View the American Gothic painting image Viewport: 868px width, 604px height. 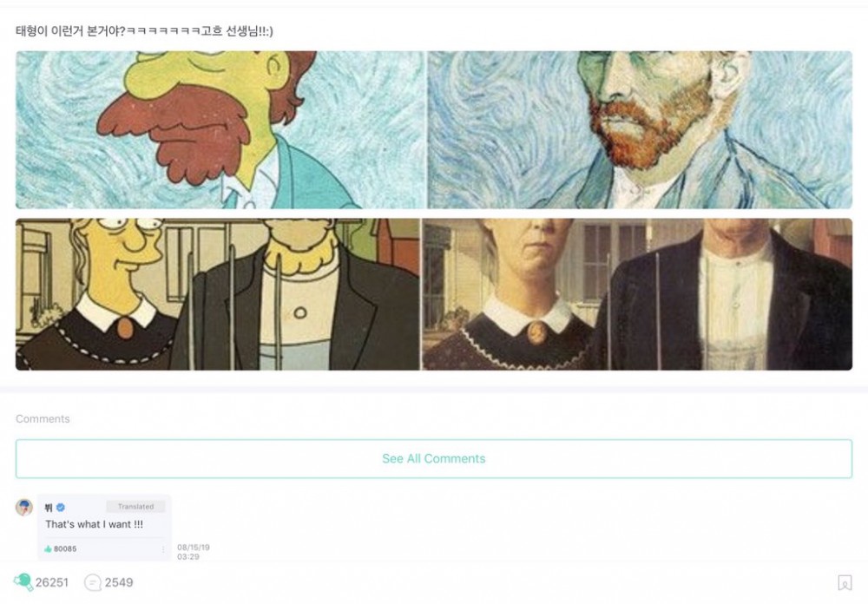pos(637,294)
